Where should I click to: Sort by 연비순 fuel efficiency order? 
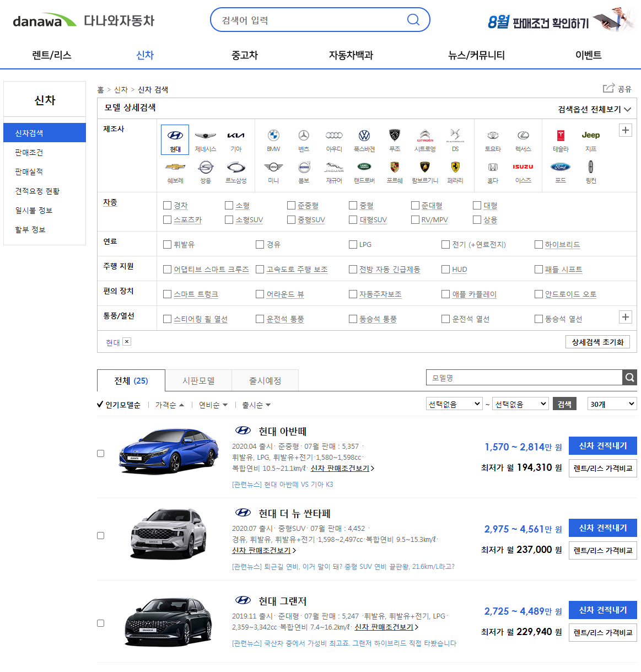coord(213,405)
